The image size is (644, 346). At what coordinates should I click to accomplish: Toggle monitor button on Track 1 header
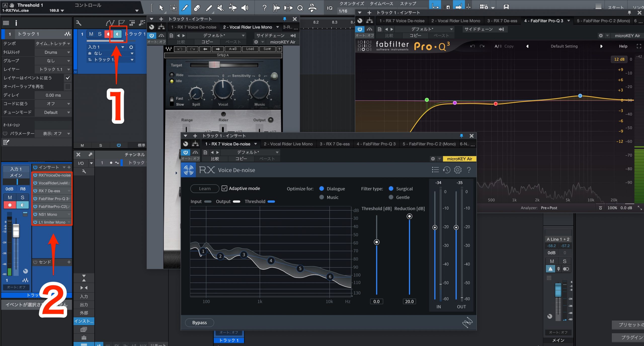117,34
